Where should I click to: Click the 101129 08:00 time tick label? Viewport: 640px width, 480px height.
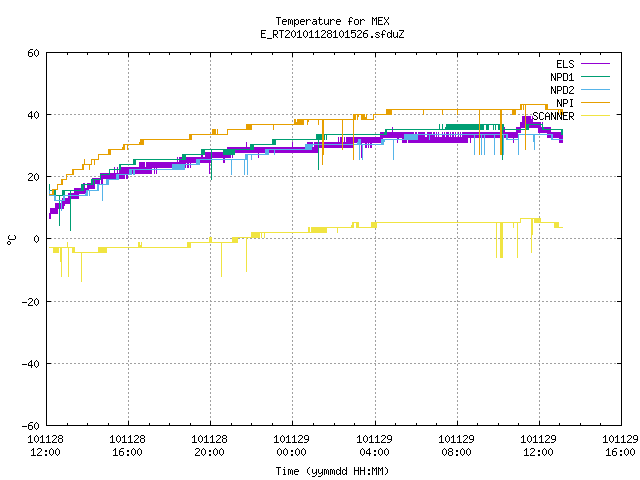click(x=456, y=446)
